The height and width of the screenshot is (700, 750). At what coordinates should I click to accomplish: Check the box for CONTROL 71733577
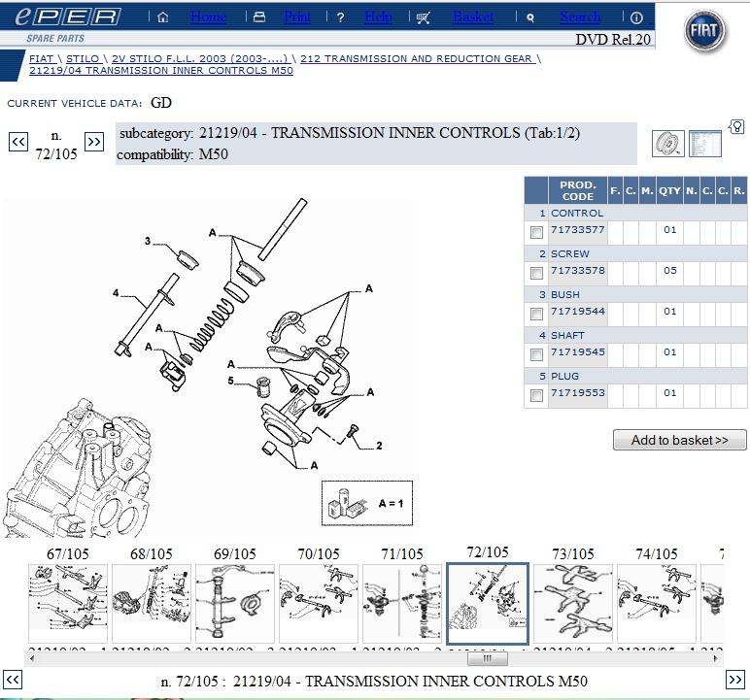tap(536, 233)
